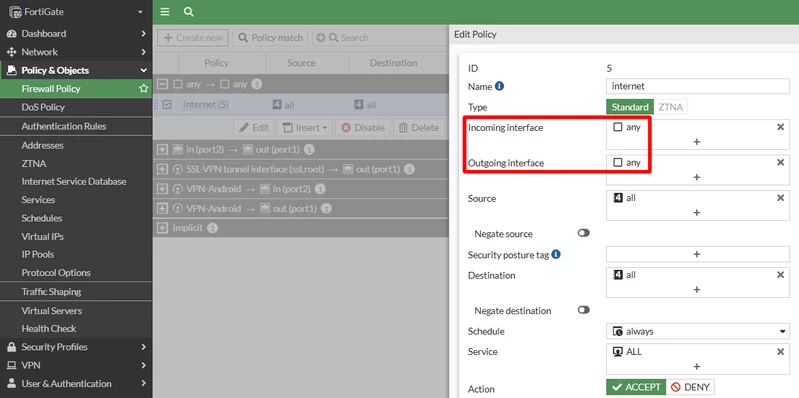Click the Edit button for selected policy

point(254,128)
